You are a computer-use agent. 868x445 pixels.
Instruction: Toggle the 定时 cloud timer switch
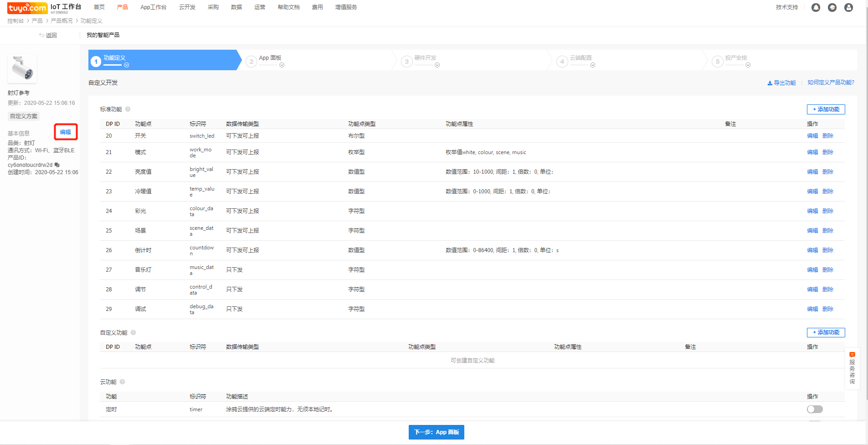(x=814, y=409)
